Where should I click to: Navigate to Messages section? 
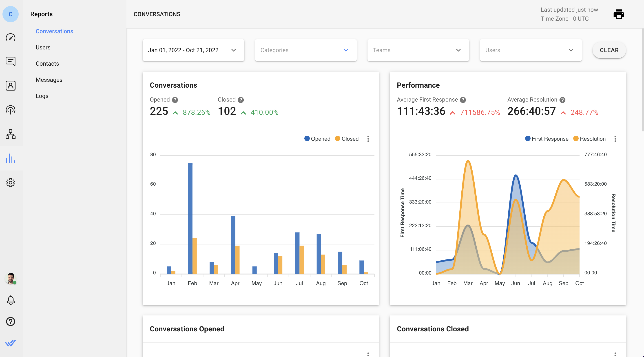pyautogui.click(x=49, y=80)
